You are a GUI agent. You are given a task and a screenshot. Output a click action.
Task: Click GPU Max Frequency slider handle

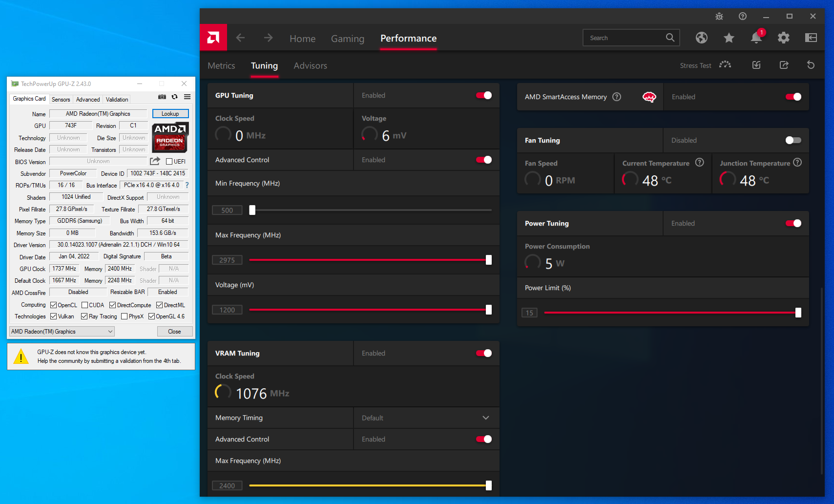489,260
